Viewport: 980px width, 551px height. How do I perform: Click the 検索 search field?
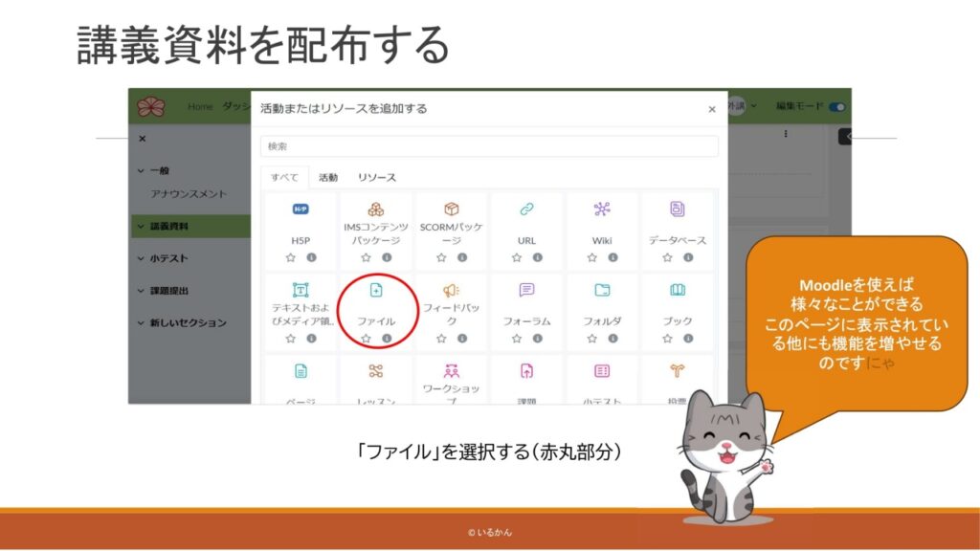[x=488, y=146]
